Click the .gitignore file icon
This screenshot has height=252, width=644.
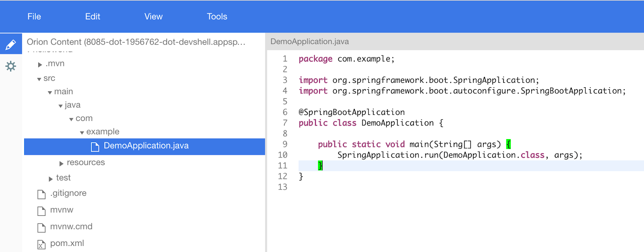(x=41, y=194)
